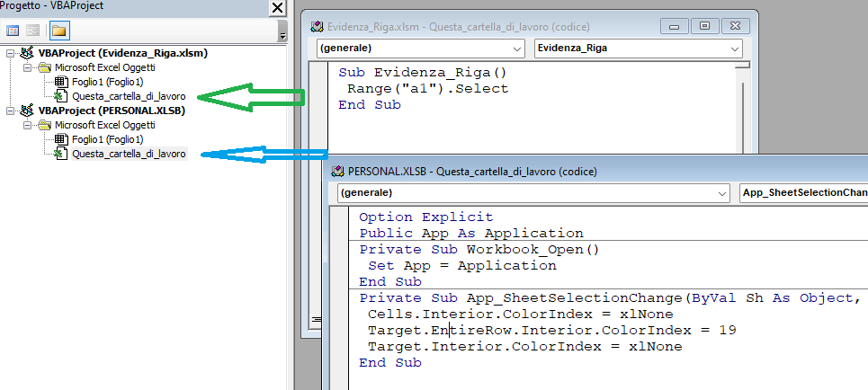
Task: Click Cells.Interior.ColorIndex = xlNone line
Action: (x=521, y=315)
